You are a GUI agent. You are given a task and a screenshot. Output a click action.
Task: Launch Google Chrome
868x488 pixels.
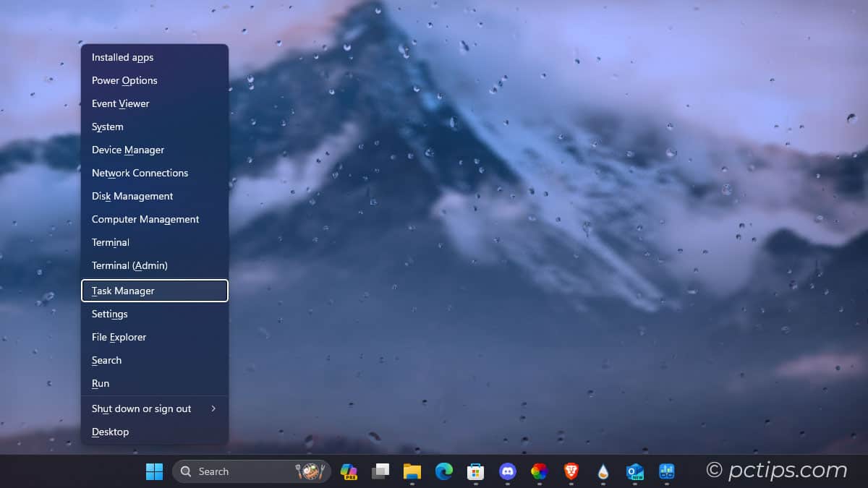coord(539,471)
